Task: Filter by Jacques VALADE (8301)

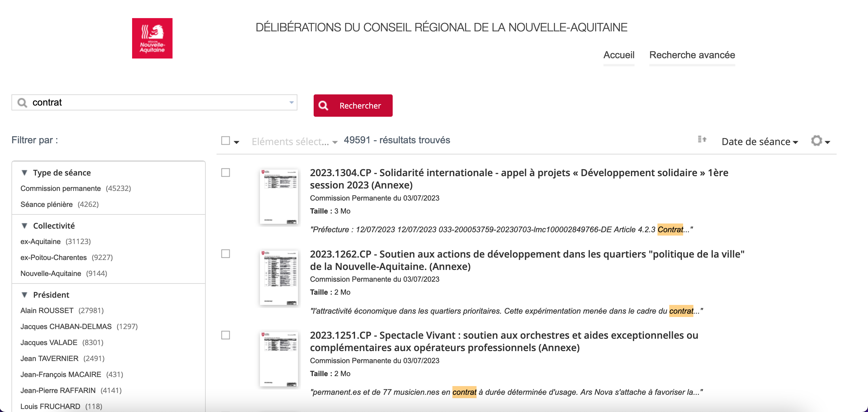Action: tap(62, 343)
